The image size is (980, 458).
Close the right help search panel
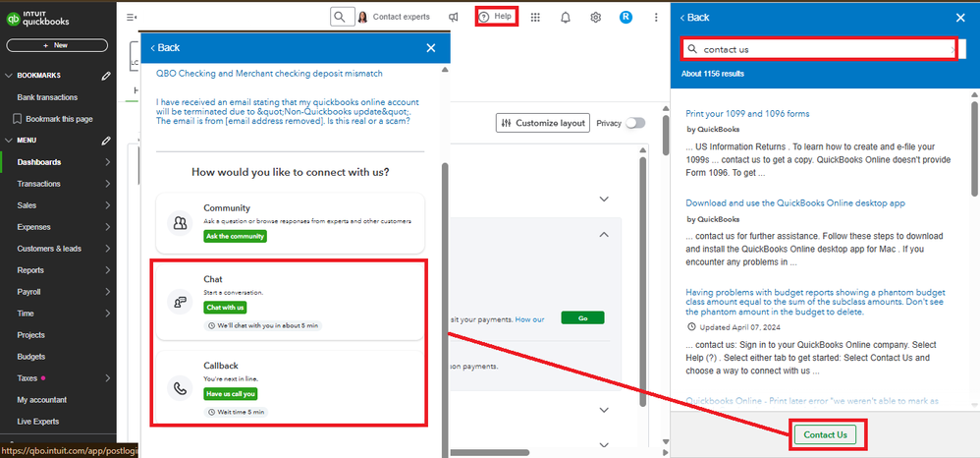pyautogui.click(x=960, y=18)
